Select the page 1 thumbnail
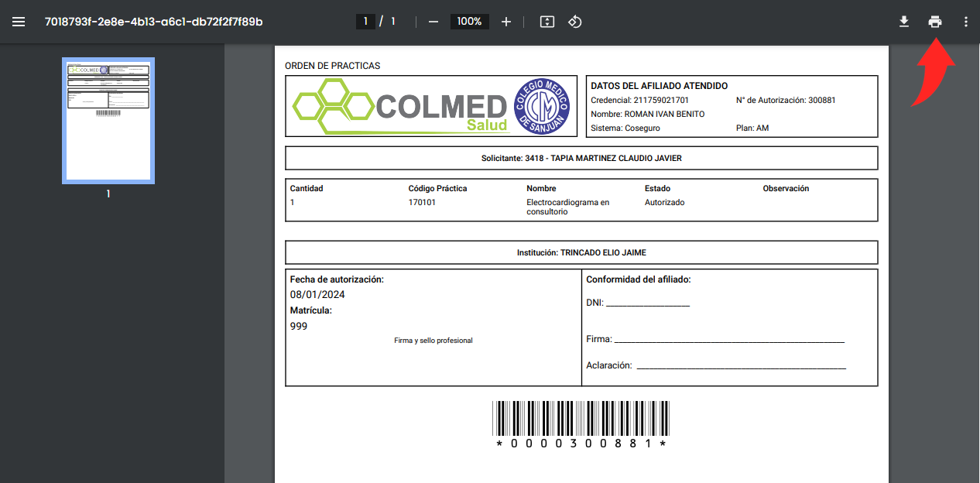The width and height of the screenshot is (980, 483). [x=108, y=121]
